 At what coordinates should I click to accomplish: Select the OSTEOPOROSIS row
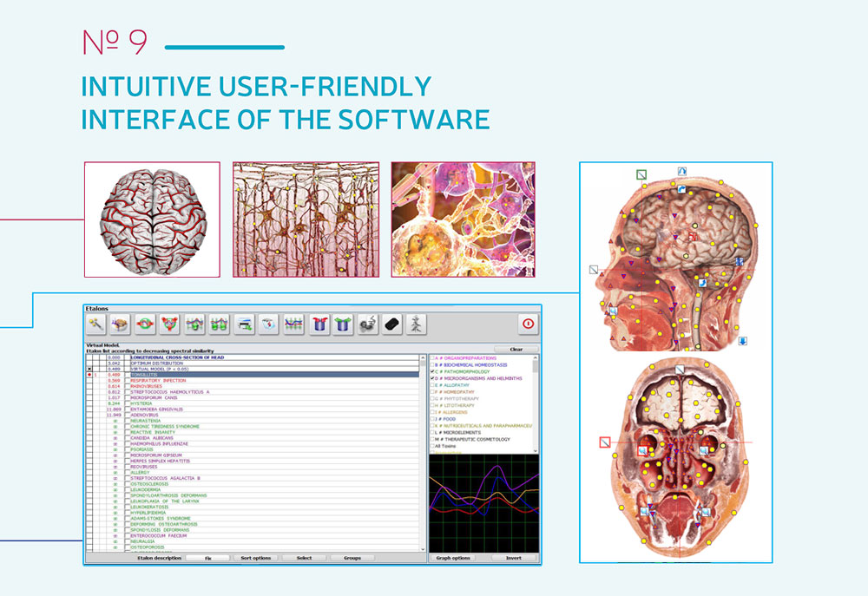click(x=253, y=547)
